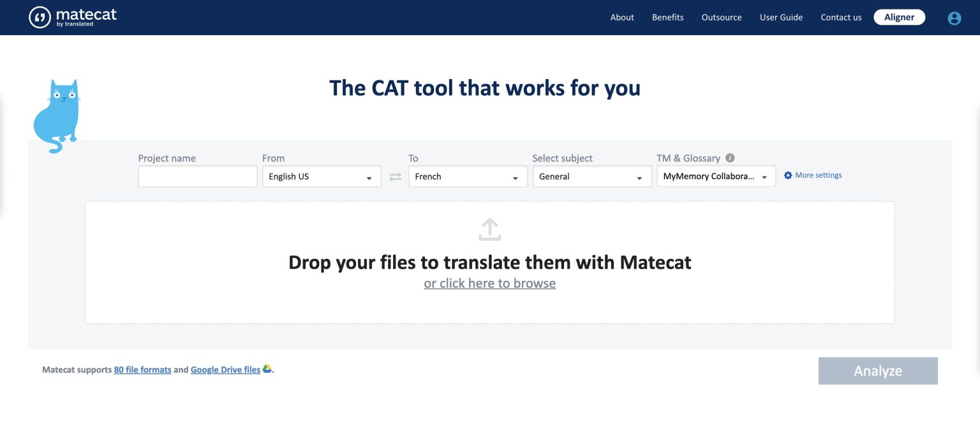Screen dimensions: 980x424
Task: Open the To language dropdown showing French
Action: tap(468, 177)
